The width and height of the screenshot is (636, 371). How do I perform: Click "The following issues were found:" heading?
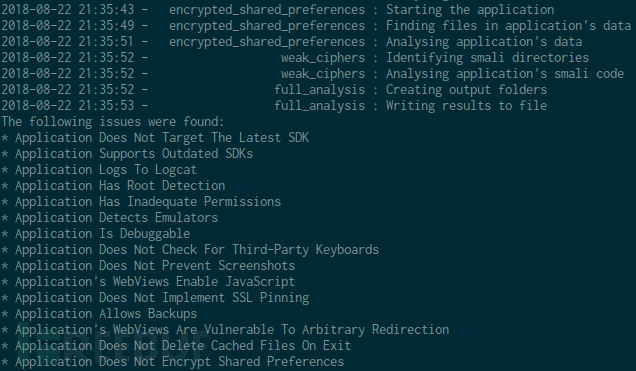[x=113, y=122]
